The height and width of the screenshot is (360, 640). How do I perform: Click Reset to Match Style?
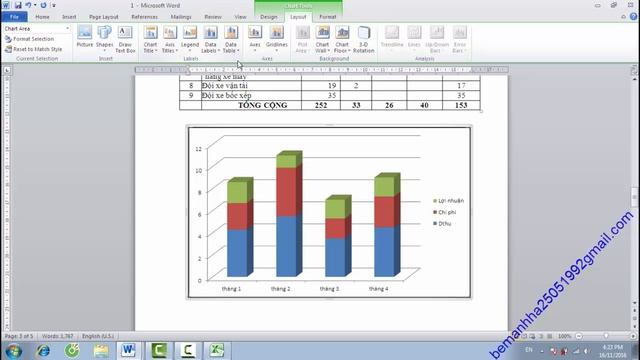pos(33,49)
